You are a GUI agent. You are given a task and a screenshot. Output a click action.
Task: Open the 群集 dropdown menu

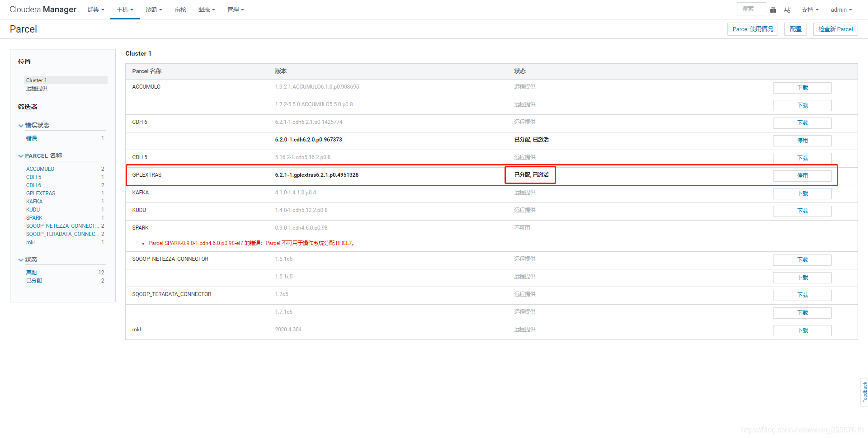[x=95, y=9]
